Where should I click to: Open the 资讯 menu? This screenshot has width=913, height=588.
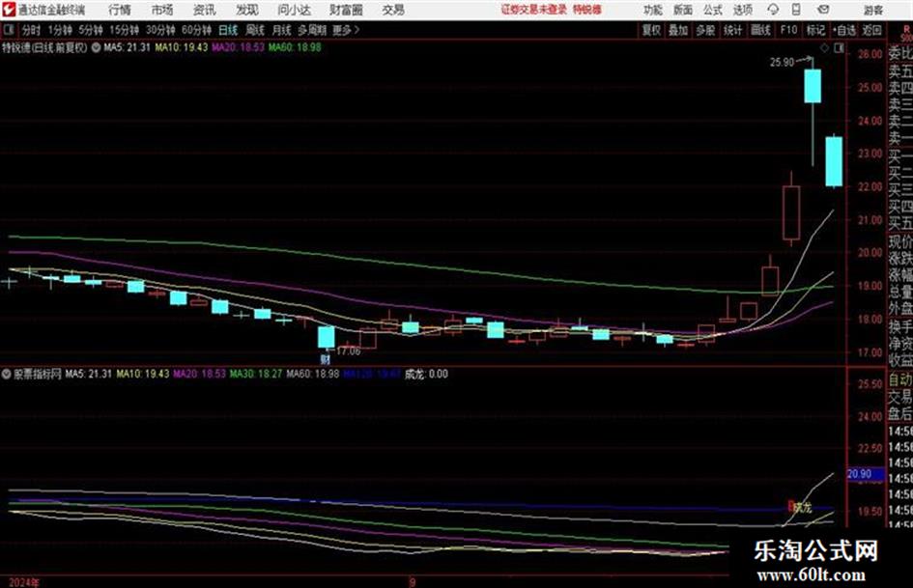point(205,10)
